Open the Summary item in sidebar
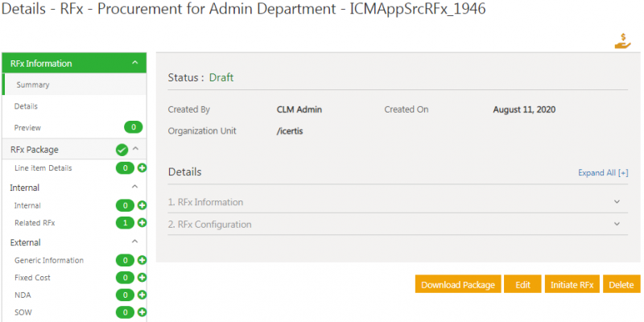 point(33,85)
